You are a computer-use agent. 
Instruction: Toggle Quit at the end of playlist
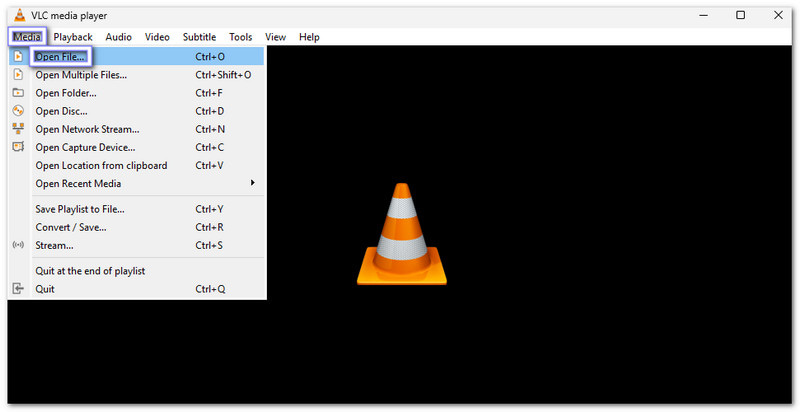click(x=91, y=271)
